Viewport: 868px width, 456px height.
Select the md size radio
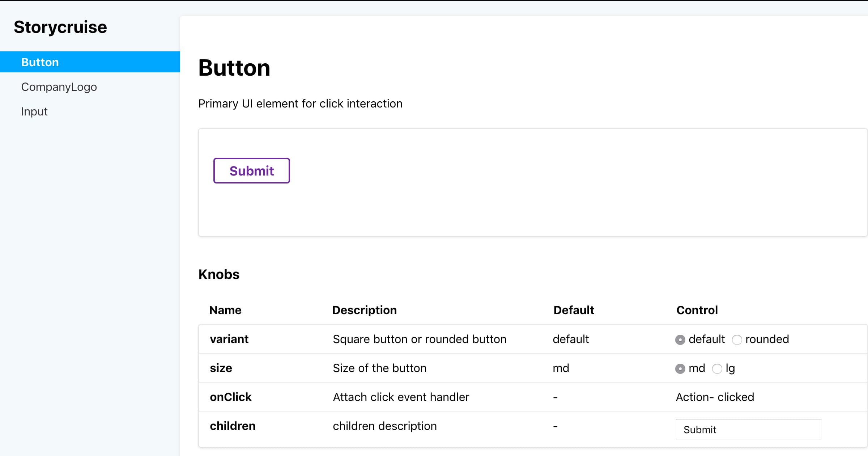tap(680, 369)
